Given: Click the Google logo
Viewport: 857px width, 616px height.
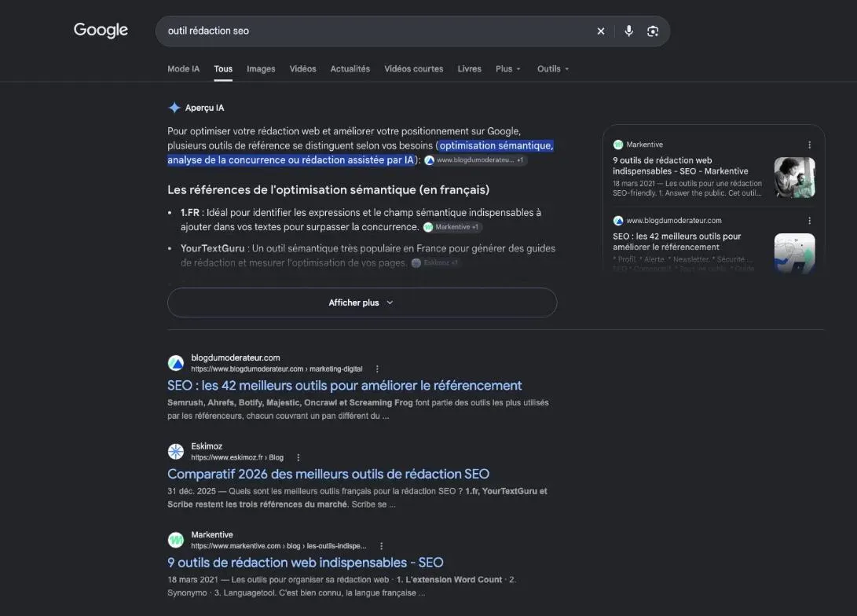Looking at the screenshot, I should [x=101, y=30].
